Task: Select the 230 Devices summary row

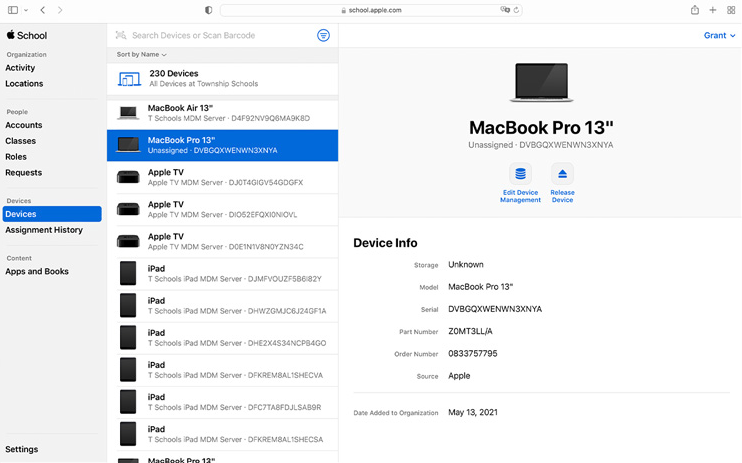Action: [x=222, y=79]
